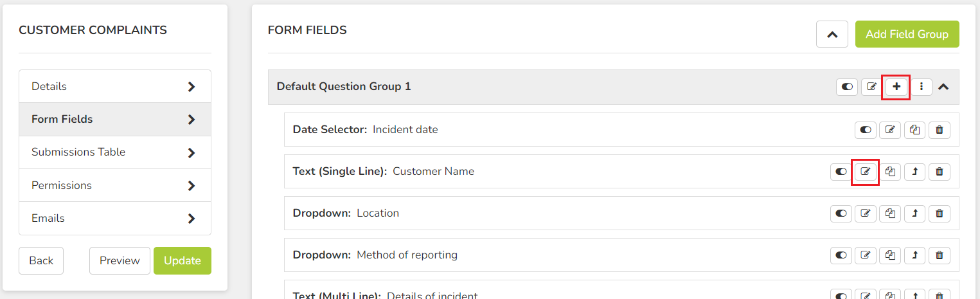
Task: Edit the Customer Name text field
Action: pyautogui.click(x=865, y=172)
